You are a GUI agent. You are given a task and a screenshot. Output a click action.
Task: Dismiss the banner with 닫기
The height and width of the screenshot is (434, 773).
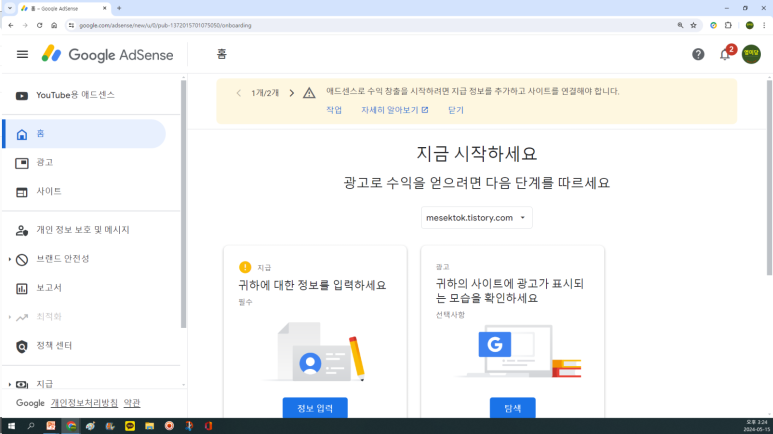[456, 110]
